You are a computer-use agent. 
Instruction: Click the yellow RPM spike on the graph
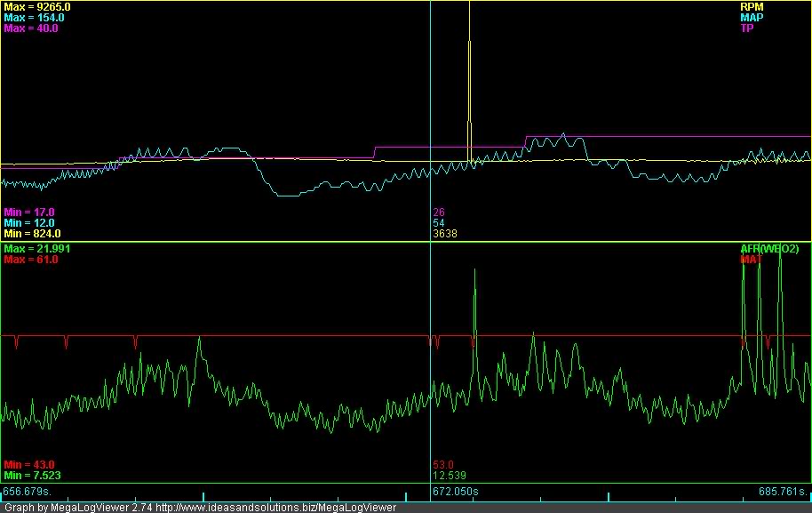tap(470, 53)
